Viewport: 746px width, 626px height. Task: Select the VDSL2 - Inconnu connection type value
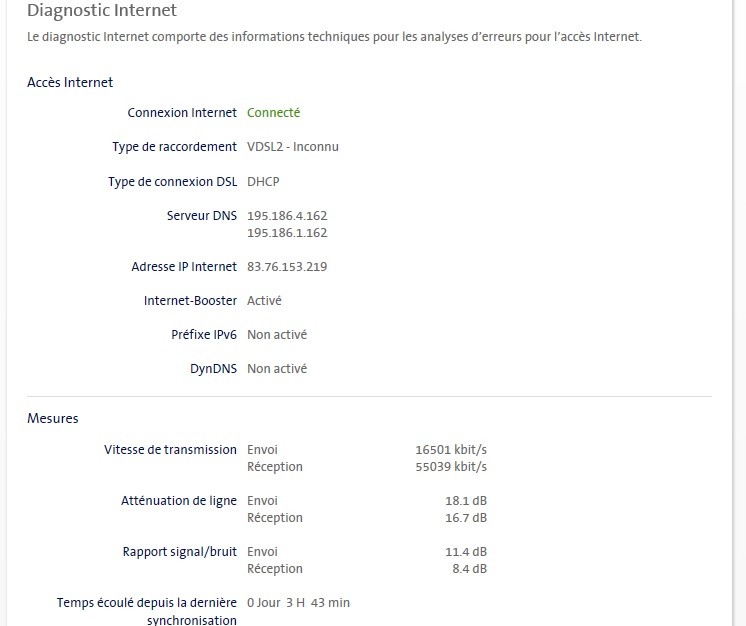(x=293, y=147)
